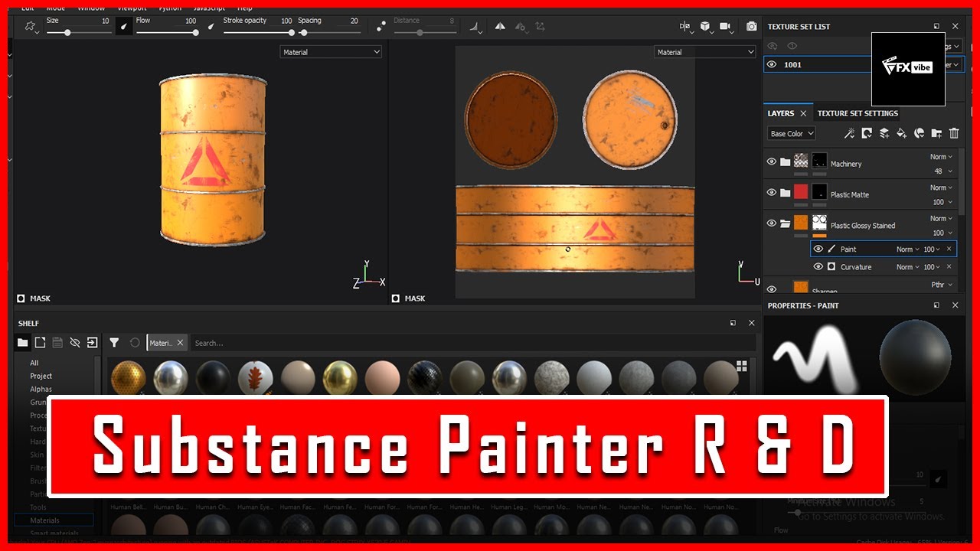The width and height of the screenshot is (980, 551).
Task: Remove the Paint effect with its X
Action: (x=949, y=249)
